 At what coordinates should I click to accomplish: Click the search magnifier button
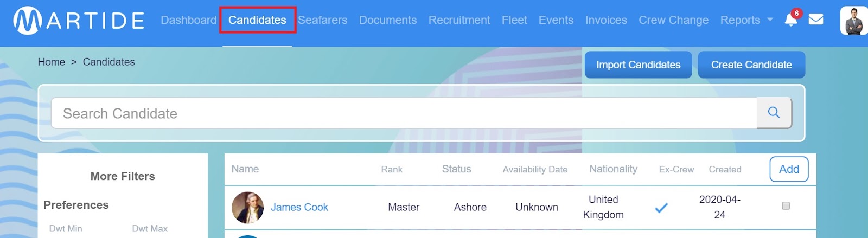[774, 113]
